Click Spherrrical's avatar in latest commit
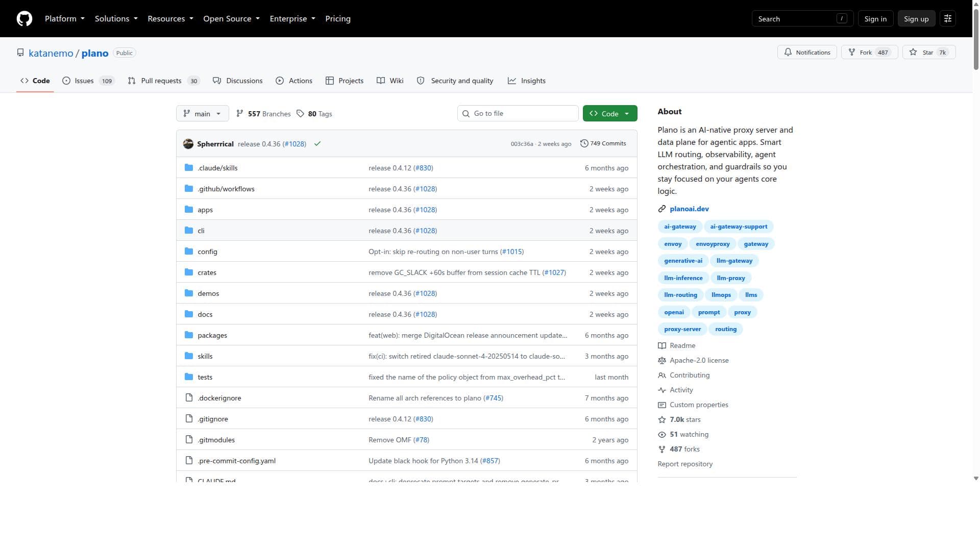 (188, 144)
